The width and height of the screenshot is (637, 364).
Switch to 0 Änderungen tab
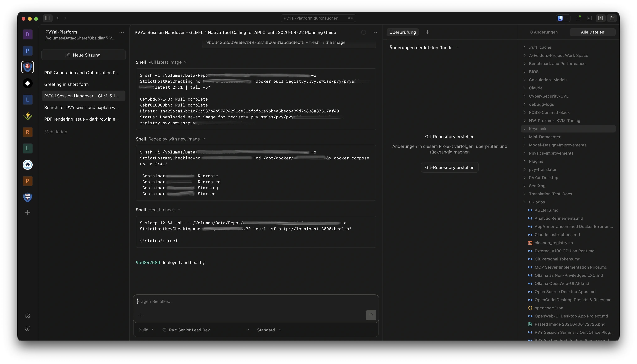544,32
